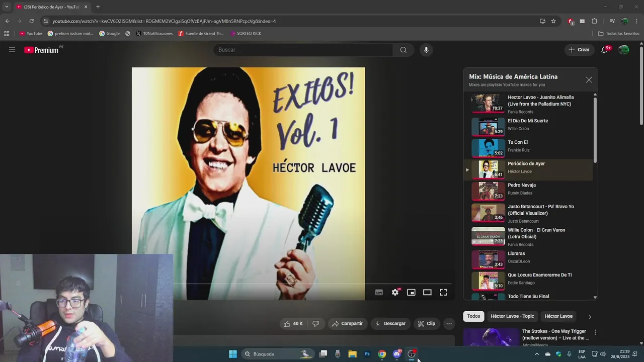Viewport: 644px width, 362px height.
Task: Open Chrome install-app icon in address bar
Action: 542,21
